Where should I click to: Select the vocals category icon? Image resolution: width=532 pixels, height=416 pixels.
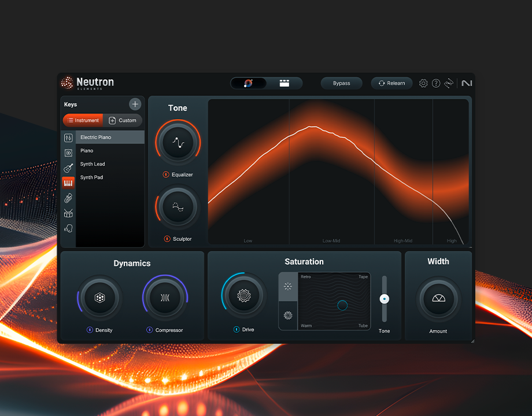(68, 228)
